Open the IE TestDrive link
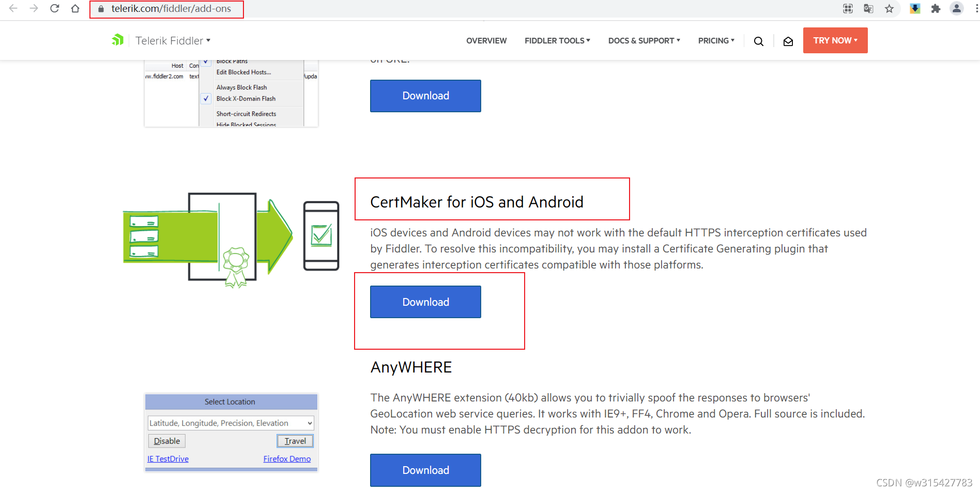 pos(168,459)
